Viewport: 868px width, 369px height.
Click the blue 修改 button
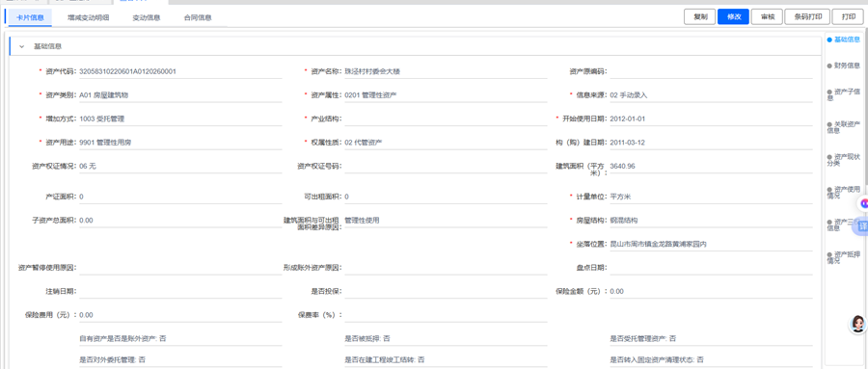tap(734, 16)
